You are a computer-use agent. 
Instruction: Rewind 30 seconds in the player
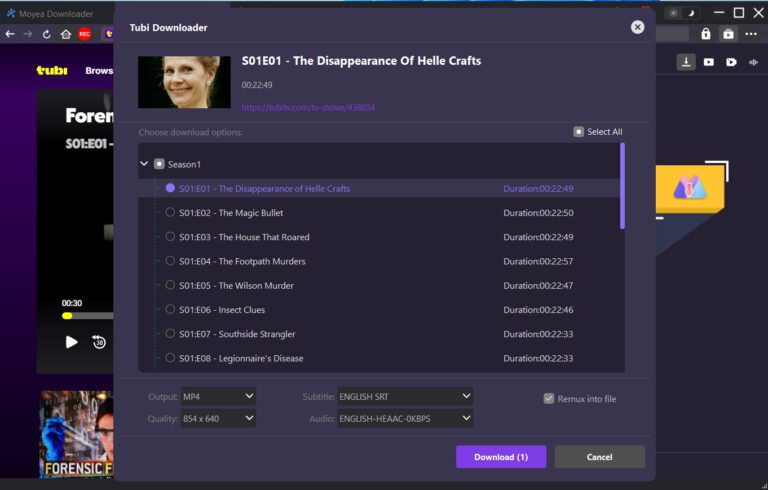click(99, 342)
